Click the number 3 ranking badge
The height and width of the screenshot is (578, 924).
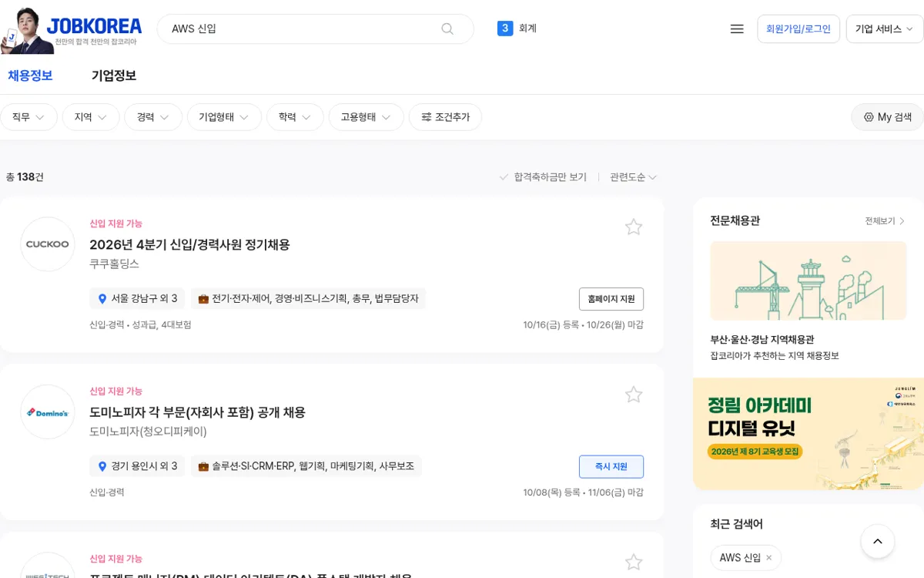505,29
